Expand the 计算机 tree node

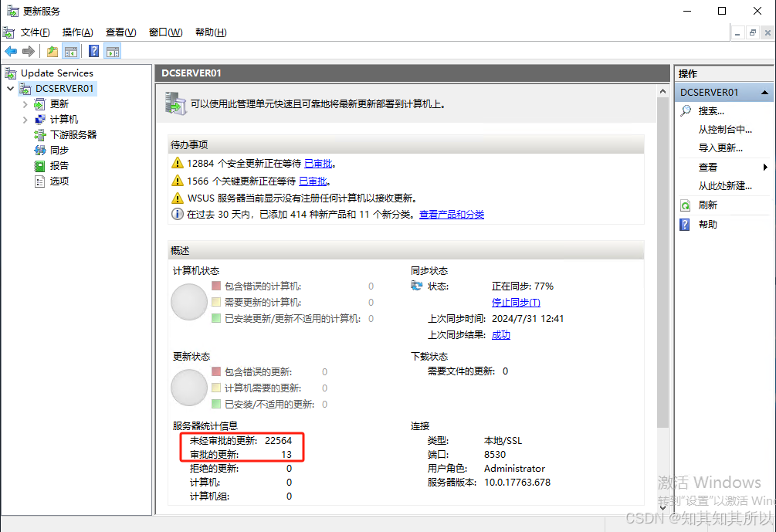click(25, 119)
